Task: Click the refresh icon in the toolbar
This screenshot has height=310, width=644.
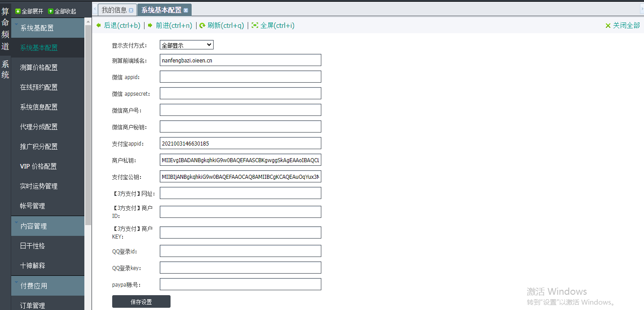Action: point(202,26)
